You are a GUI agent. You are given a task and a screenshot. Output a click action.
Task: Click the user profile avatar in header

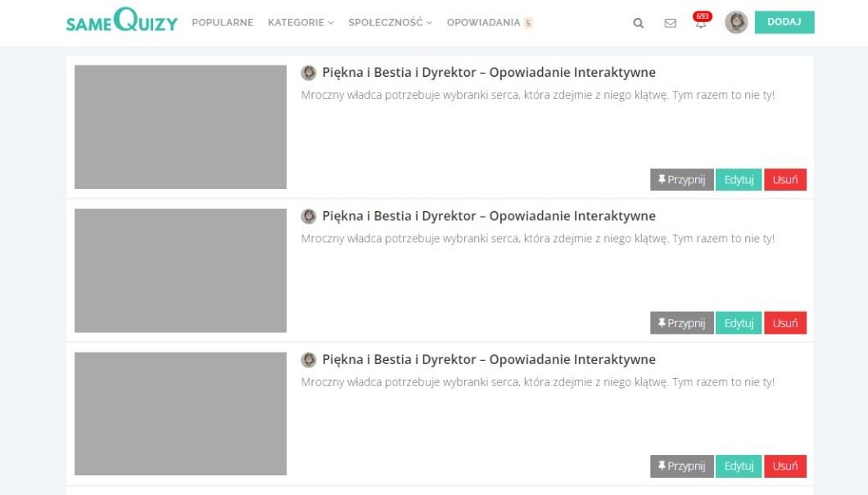[736, 22]
